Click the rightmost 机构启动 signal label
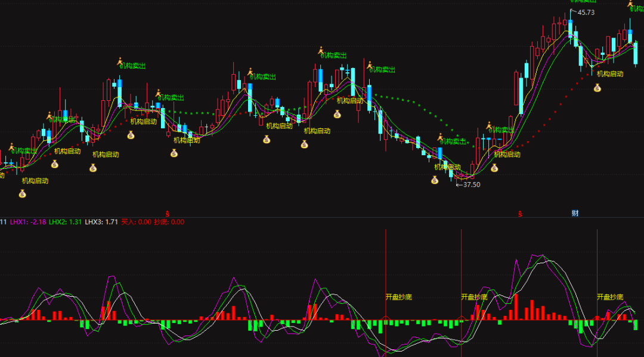 pos(610,74)
